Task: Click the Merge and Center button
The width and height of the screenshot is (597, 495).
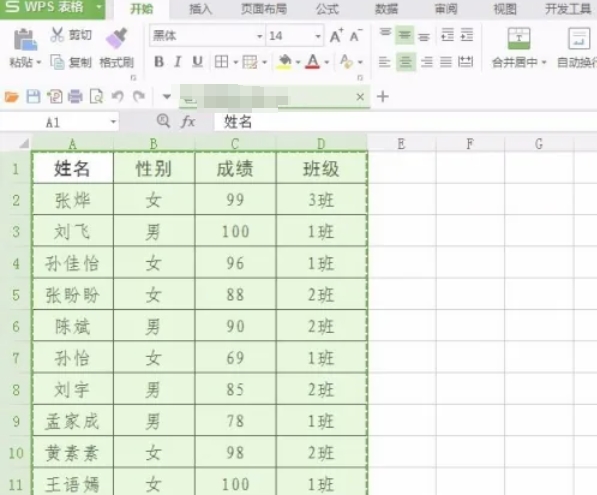Action: click(x=519, y=48)
